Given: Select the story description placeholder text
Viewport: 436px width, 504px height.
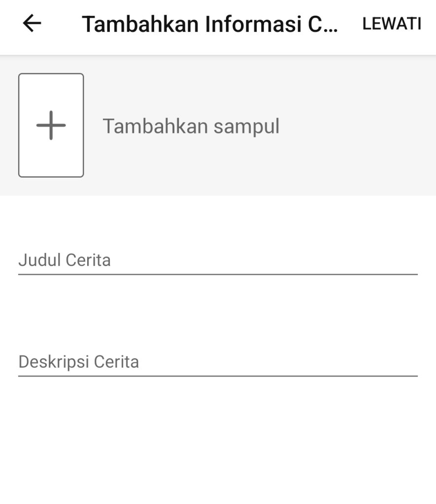Looking at the screenshot, I should coord(79,362).
